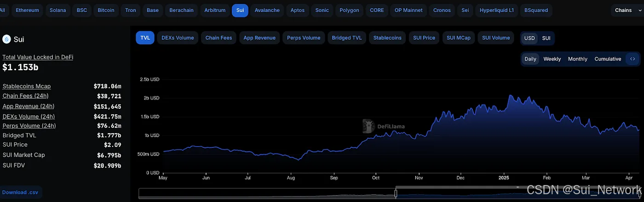This screenshot has height=202, width=644.
Task: Toggle the SUI Volume chart metric
Action: pos(496,38)
